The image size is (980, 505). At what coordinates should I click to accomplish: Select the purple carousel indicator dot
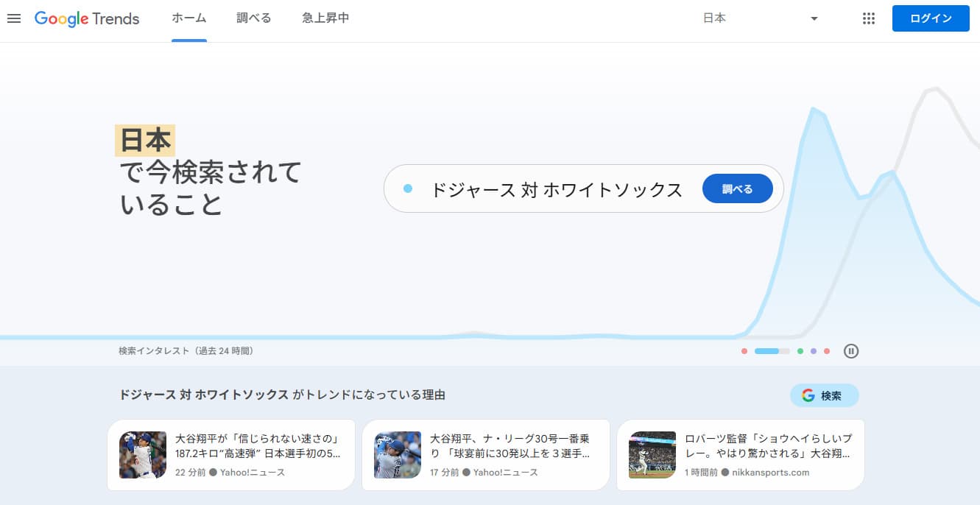814,351
